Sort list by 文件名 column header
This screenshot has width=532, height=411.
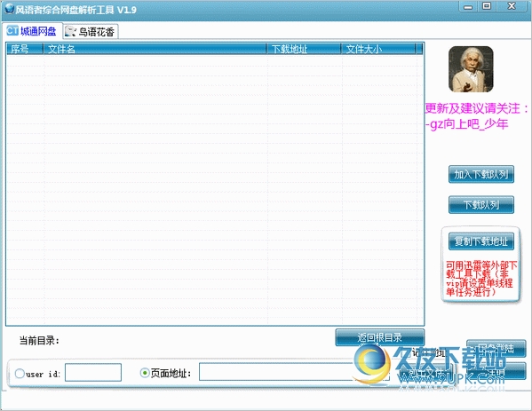155,49
